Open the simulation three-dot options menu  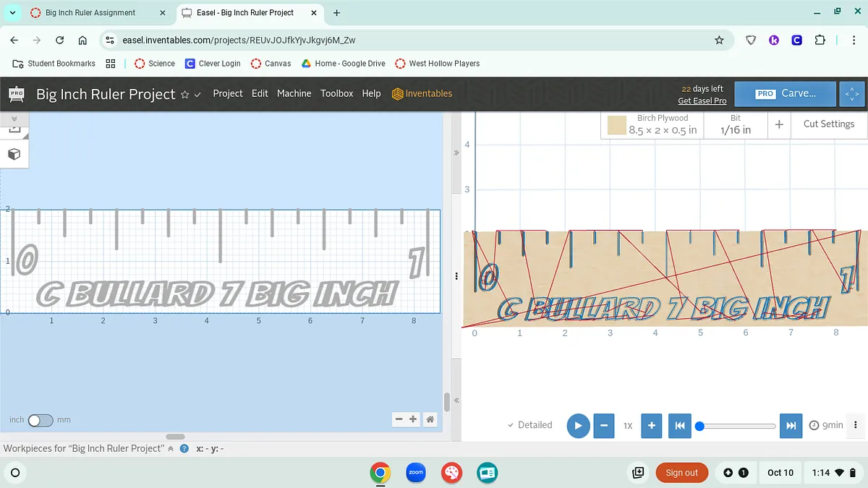(856, 425)
